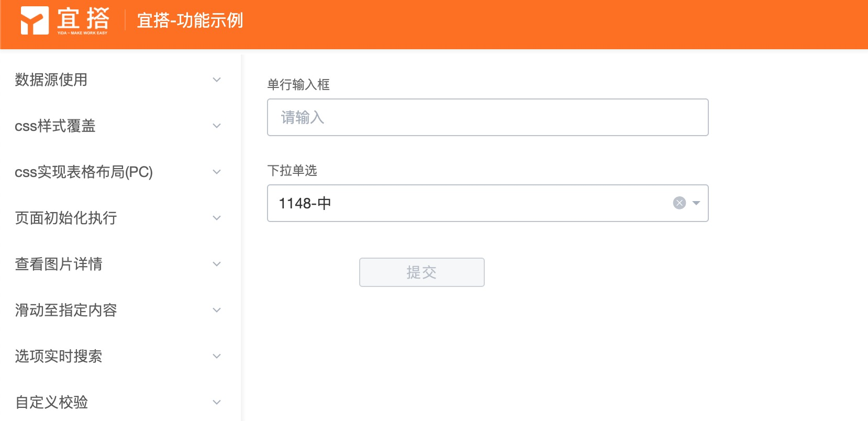Expand the 选项实时搜索 chevron
The width and height of the screenshot is (868, 421).
(x=217, y=356)
